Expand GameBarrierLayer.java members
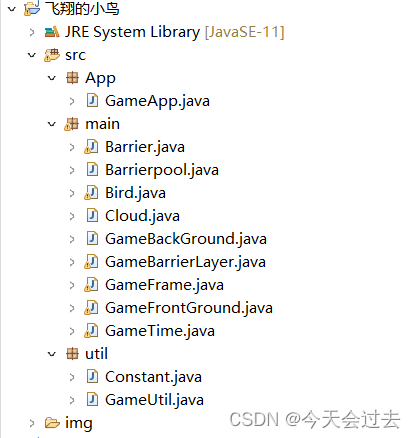The image size is (416, 438). point(72,262)
